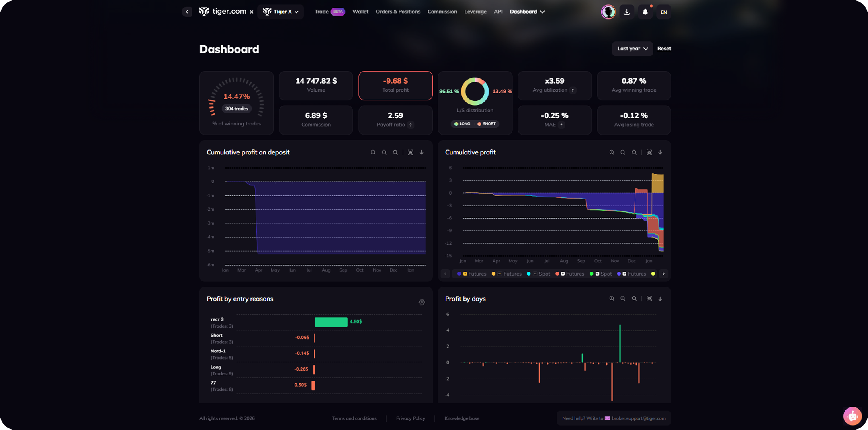Toggle the SHORT legend in L/S distribution
Screen dimensions: 868x430
(x=486, y=124)
